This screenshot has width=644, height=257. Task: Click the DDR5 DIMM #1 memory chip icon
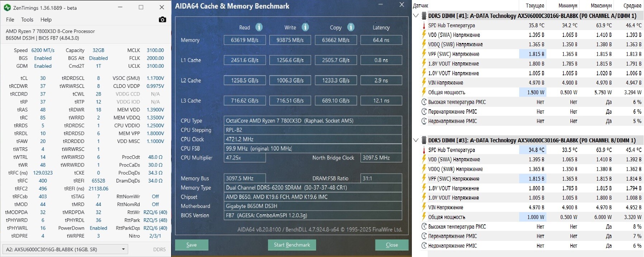click(x=424, y=16)
